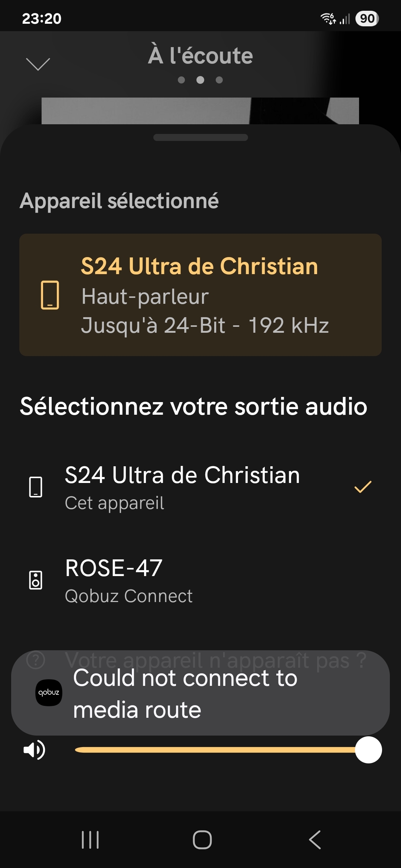Tap the first page indicator dot

point(181,80)
